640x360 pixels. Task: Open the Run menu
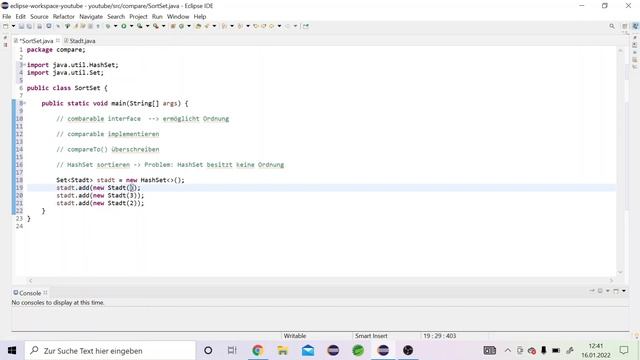coord(157,17)
